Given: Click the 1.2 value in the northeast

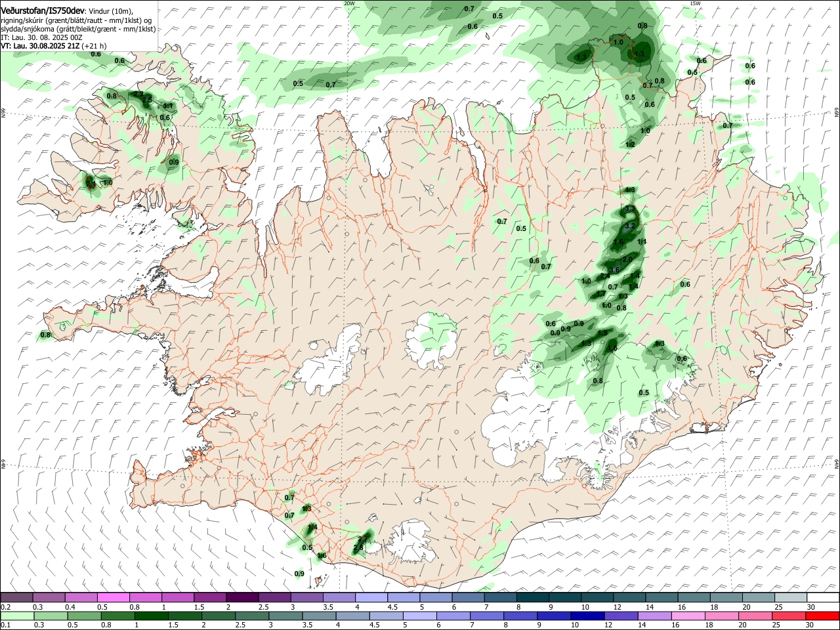Looking at the screenshot, I should (631, 144).
